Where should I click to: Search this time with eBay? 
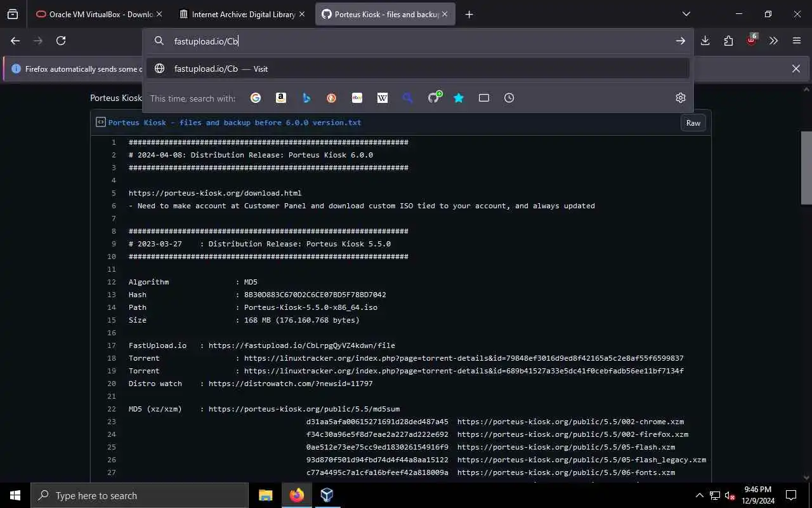(x=357, y=98)
